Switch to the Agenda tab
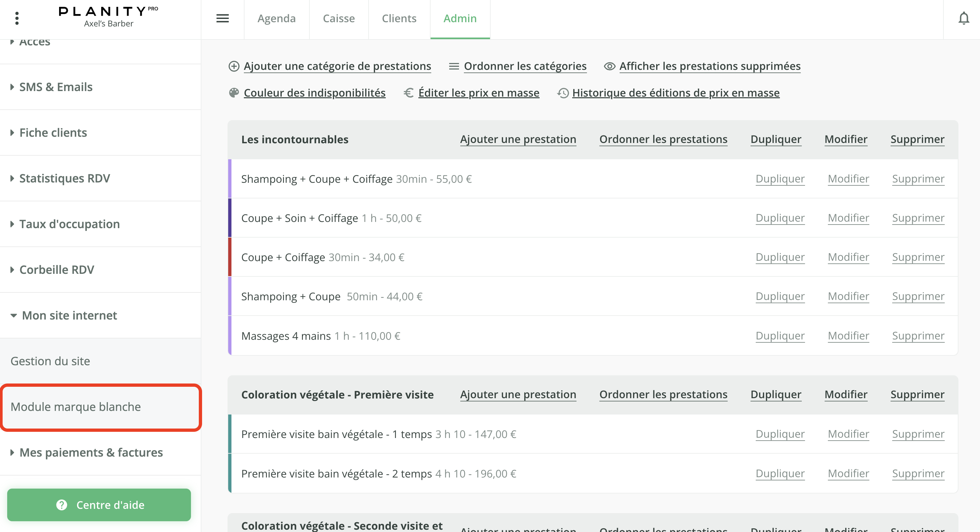The height and width of the screenshot is (532, 980). [x=276, y=18]
